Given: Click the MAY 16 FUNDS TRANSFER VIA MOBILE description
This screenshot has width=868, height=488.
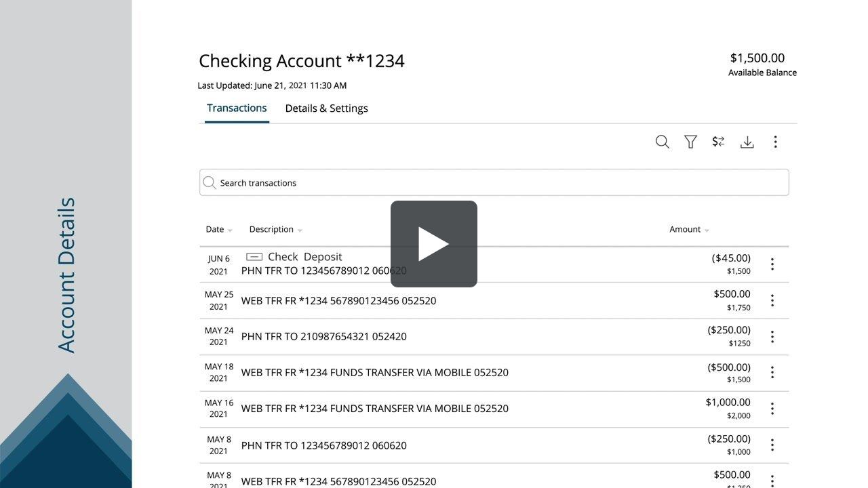Looking at the screenshot, I should [x=375, y=409].
